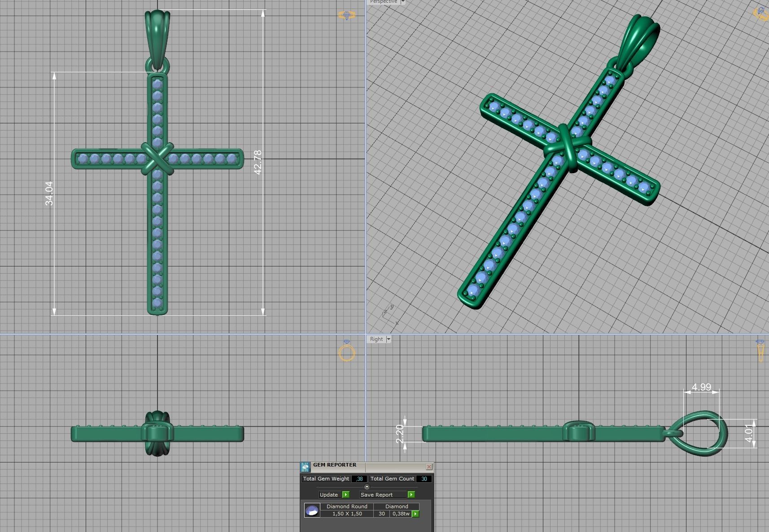Open the Perspective viewport dropdown arrow
Viewport: 769px width, 532px height.
click(402, 2)
